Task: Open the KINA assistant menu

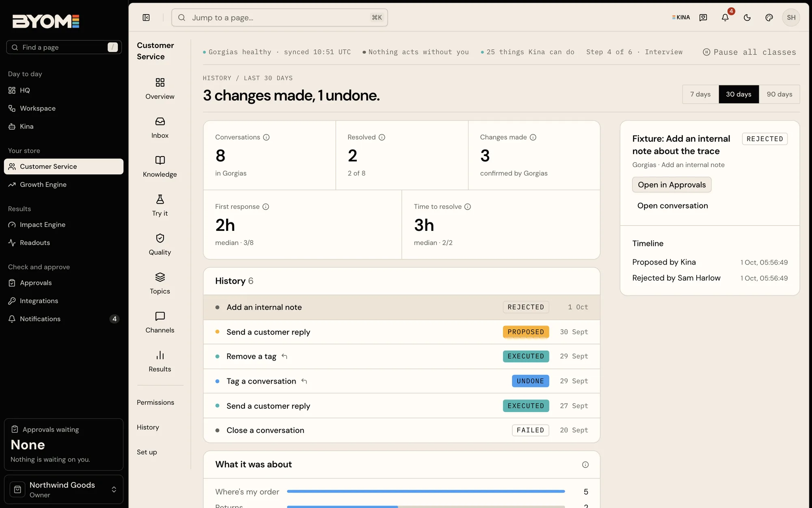Action: click(681, 17)
